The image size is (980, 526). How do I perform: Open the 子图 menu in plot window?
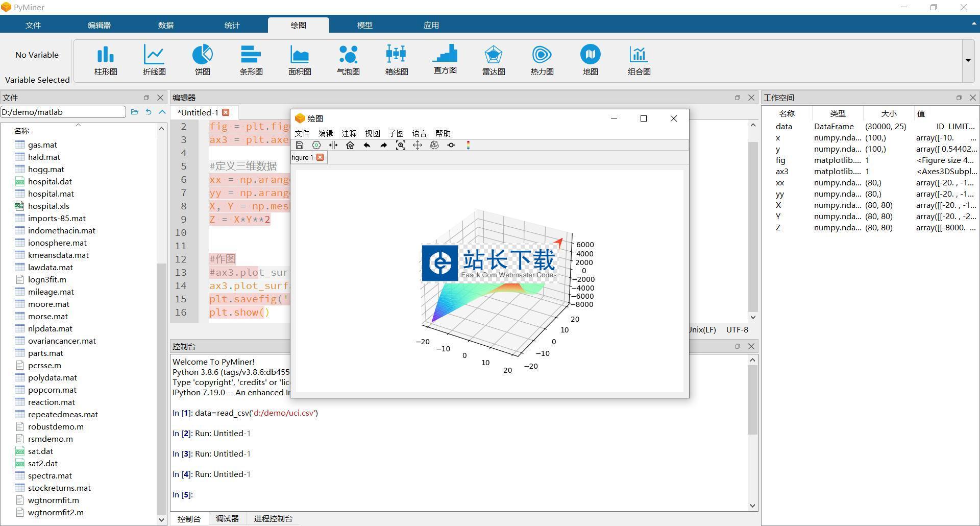[x=396, y=133]
